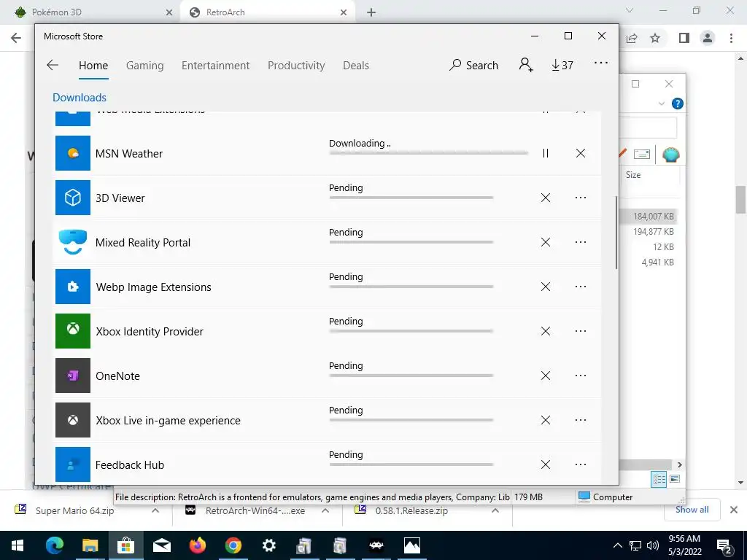Viewport: 747px width, 560px height.
Task: Cancel the Xbox Identity Provider download
Action: (546, 331)
